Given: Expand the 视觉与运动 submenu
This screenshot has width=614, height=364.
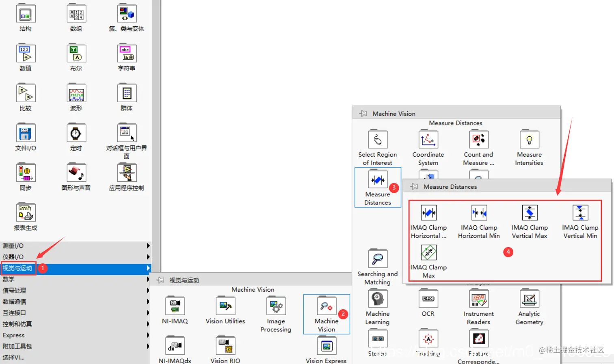Looking at the screenshot, I should (x=76, y=268).
